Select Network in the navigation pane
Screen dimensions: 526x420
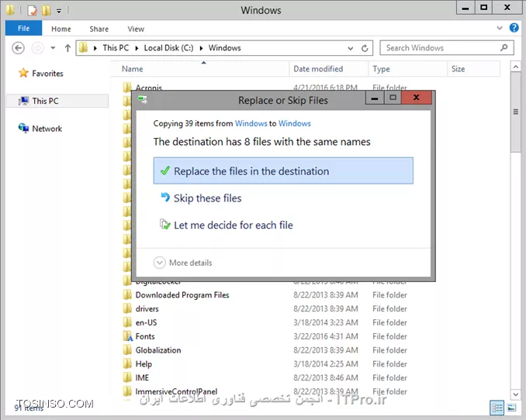(47, 129)
